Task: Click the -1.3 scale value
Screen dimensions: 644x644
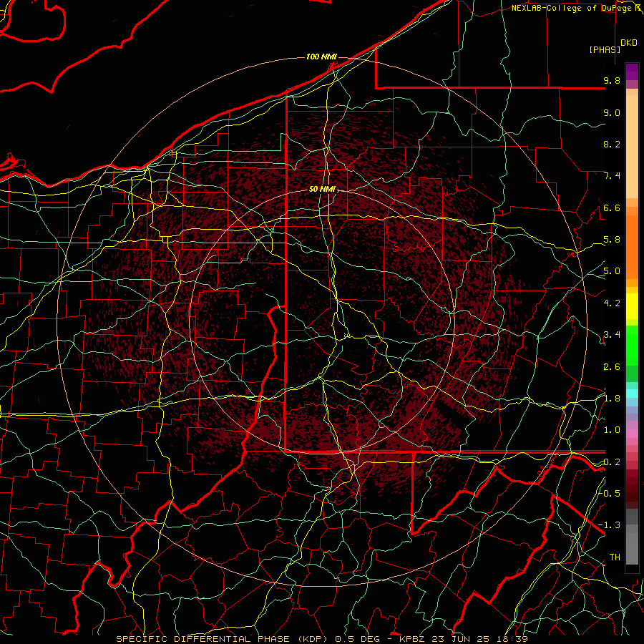Action: [x=610, y=525]
